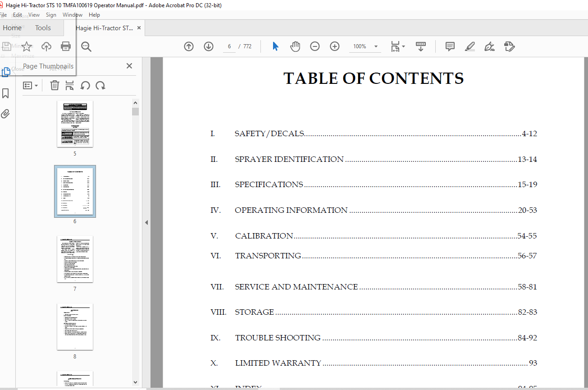Open the find text search tool
Screen dimensions: 588x390
86,46
